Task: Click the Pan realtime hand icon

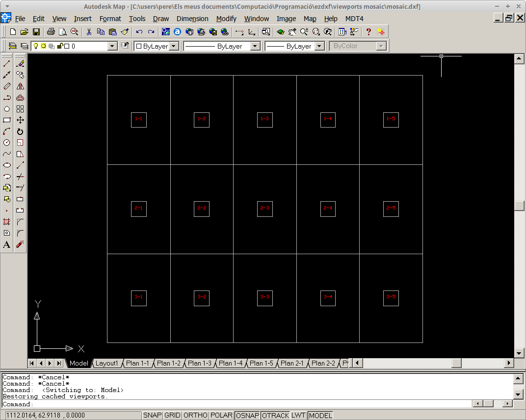Action: (292, 32)
